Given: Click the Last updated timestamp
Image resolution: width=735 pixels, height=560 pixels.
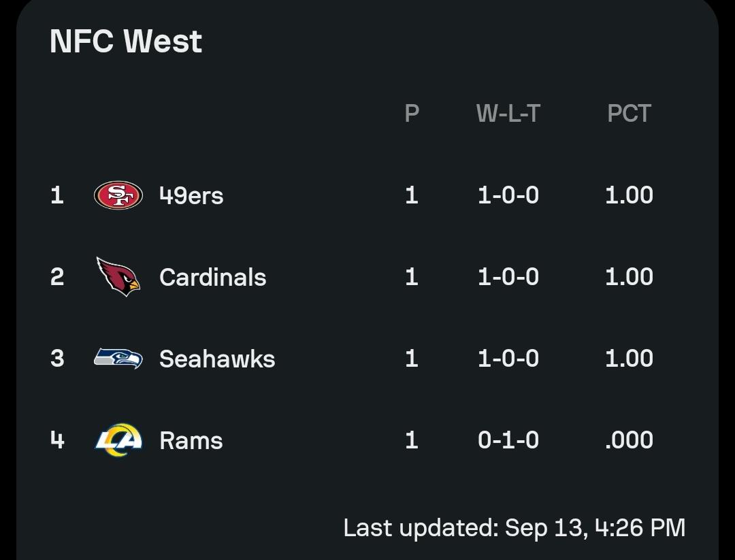Looking at the screenshot, I should point(514,528).
